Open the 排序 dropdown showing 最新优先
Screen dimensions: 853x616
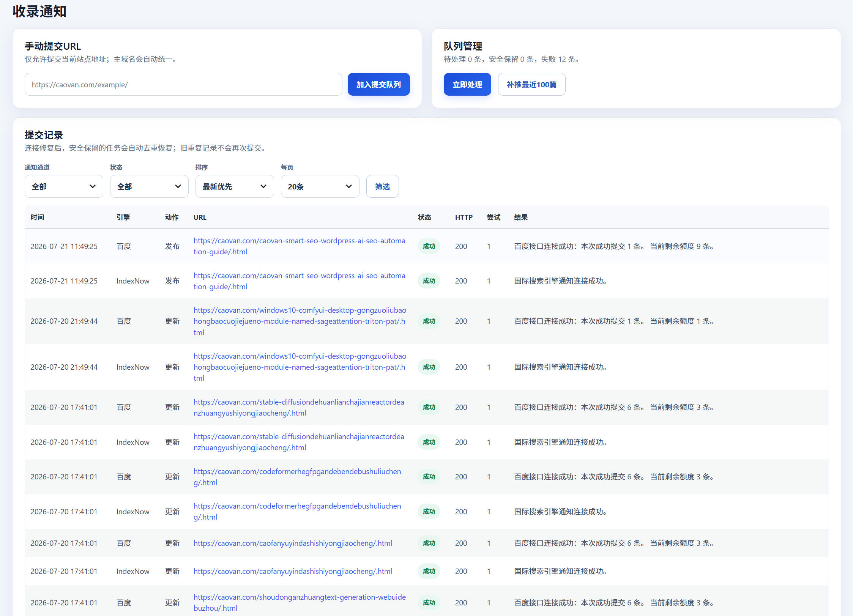tap(235, 186)
